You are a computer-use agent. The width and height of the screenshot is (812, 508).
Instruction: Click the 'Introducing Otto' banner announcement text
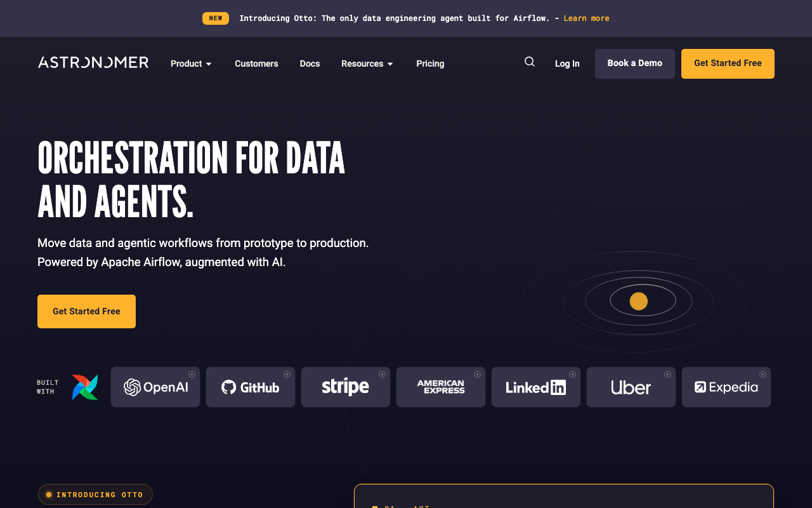394,18
